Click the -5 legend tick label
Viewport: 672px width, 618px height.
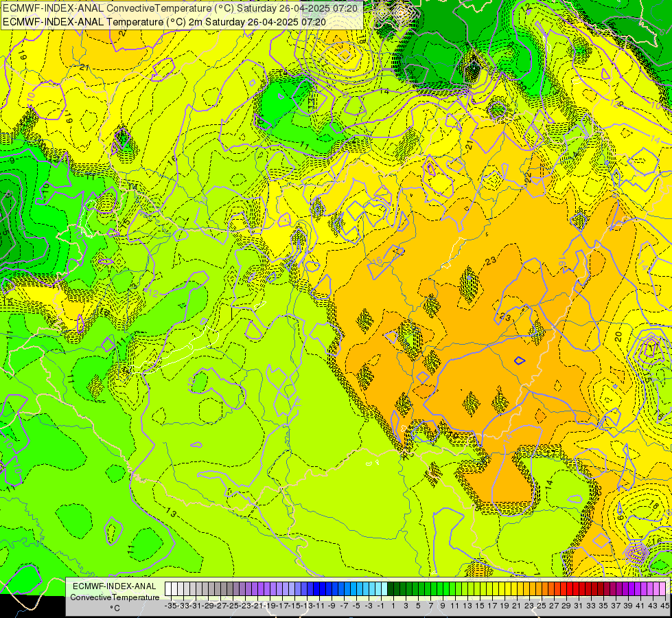click(356, 606)
